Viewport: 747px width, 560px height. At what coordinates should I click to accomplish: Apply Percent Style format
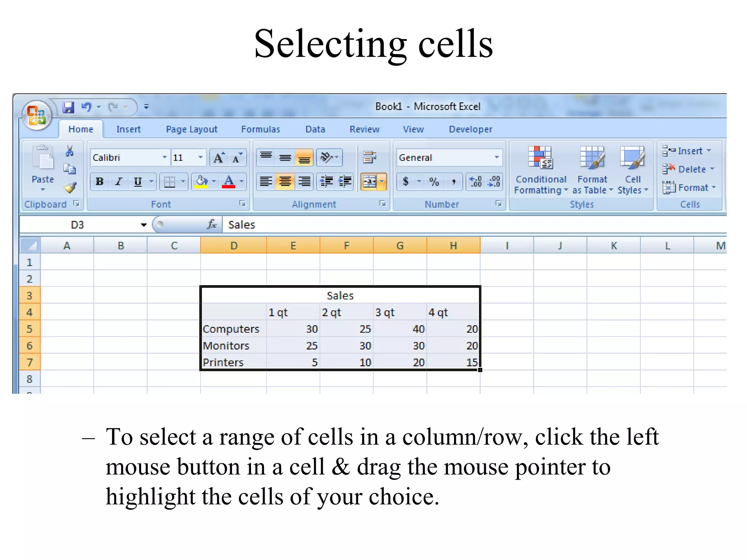click(434, 182)
